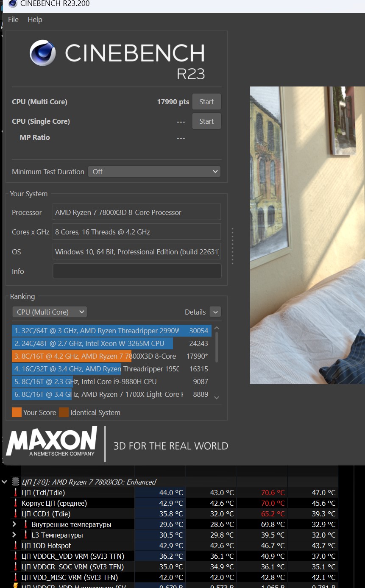The width and height of the screenshot is (365, 588).
Task: Click the Cores x GHz field
Action: click(137, 232)
